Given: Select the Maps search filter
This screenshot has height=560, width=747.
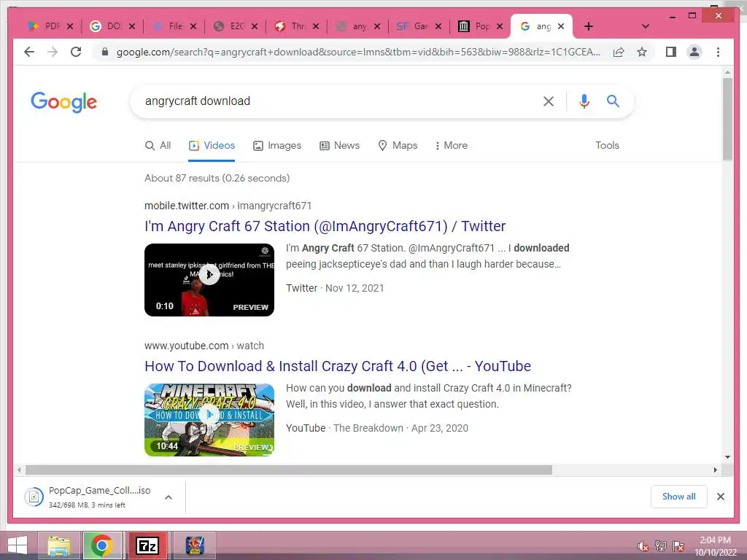Looking at the screenshot, I should [x=398, y=145].
